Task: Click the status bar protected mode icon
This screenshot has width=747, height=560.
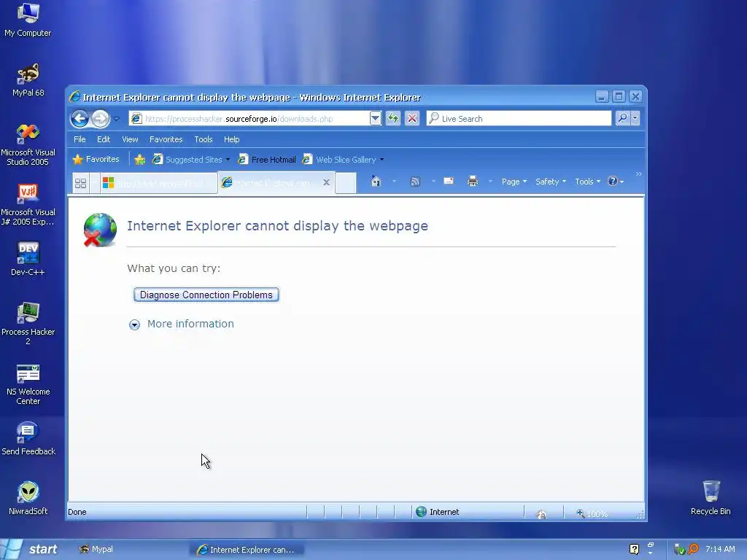Action: click(x=541, y=514)
